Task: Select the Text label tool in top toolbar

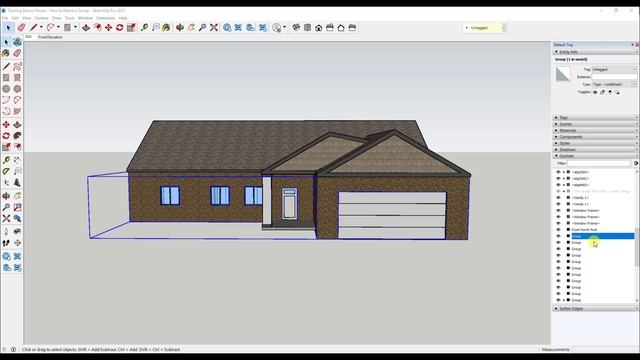Action: pos(156,28)
